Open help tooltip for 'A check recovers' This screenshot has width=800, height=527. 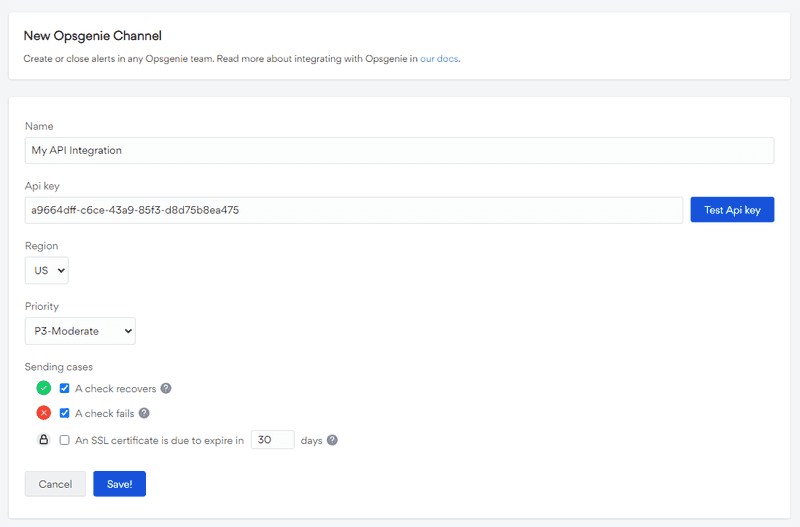(x=166, y=388)
